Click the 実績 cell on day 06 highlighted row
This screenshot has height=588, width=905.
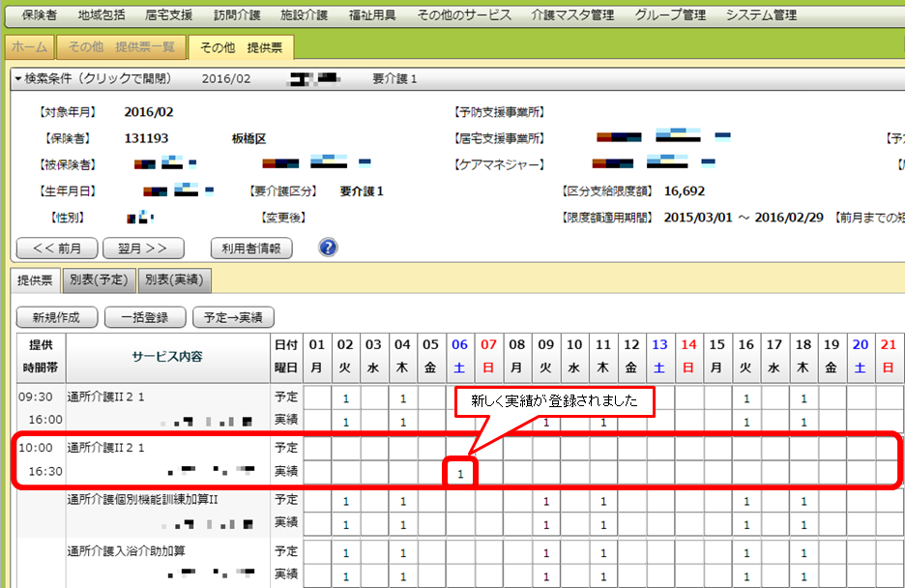coord(460,473)
